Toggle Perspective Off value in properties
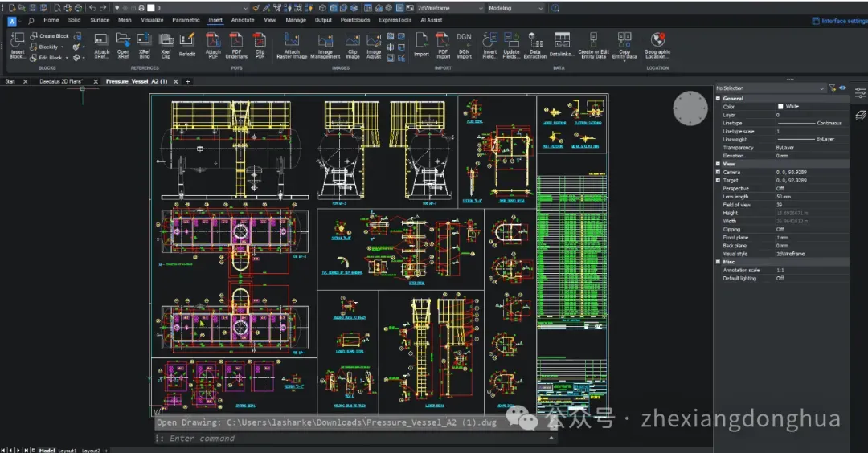Image resolution: width=868 pixels, height=453 pixels. [780, 188]
